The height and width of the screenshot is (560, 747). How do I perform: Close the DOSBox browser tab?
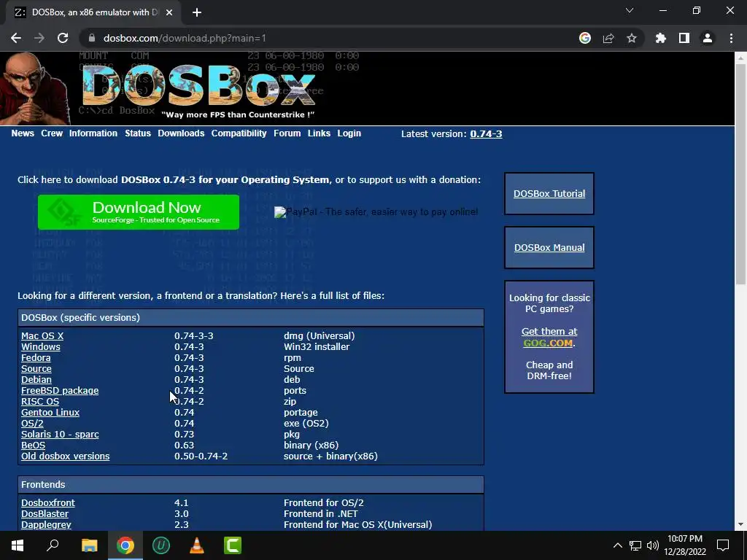[x=169, y=12]
